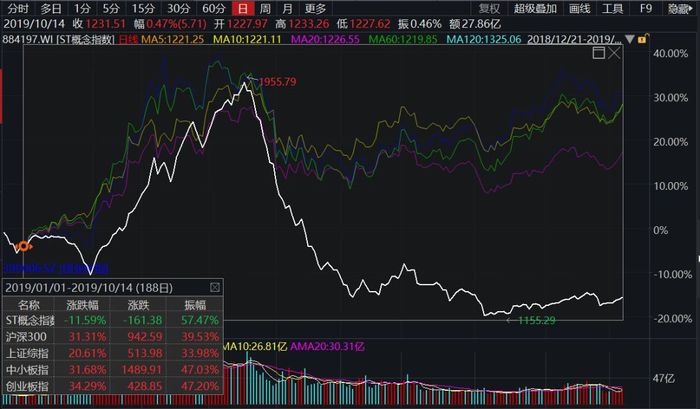Click the MA5:1221.25 indicator label
Screen dimensions: 700x409
173,39
